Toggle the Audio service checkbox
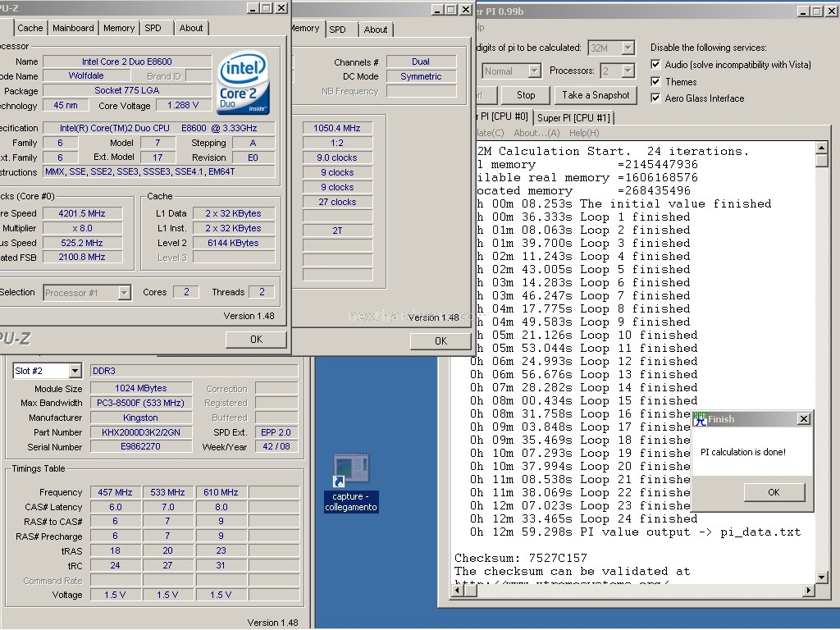This screenshot has width=840, height=630. click(x=655, y=64)
